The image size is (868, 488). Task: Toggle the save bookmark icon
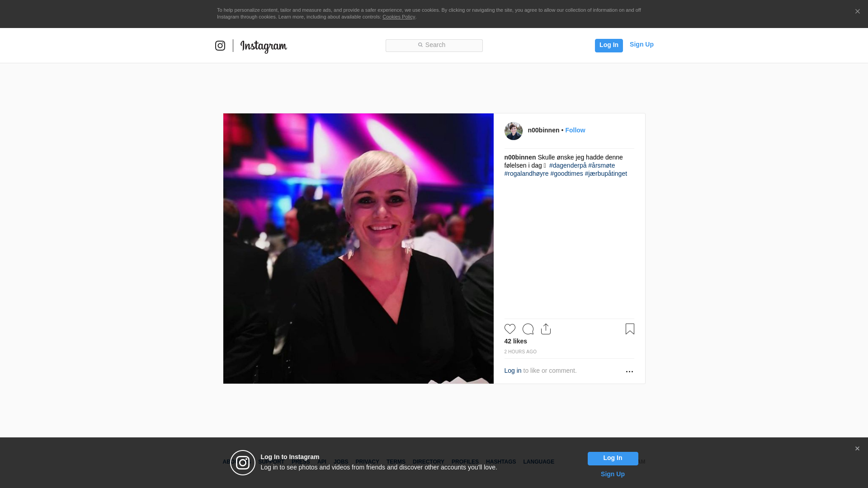tap(630, 329)
